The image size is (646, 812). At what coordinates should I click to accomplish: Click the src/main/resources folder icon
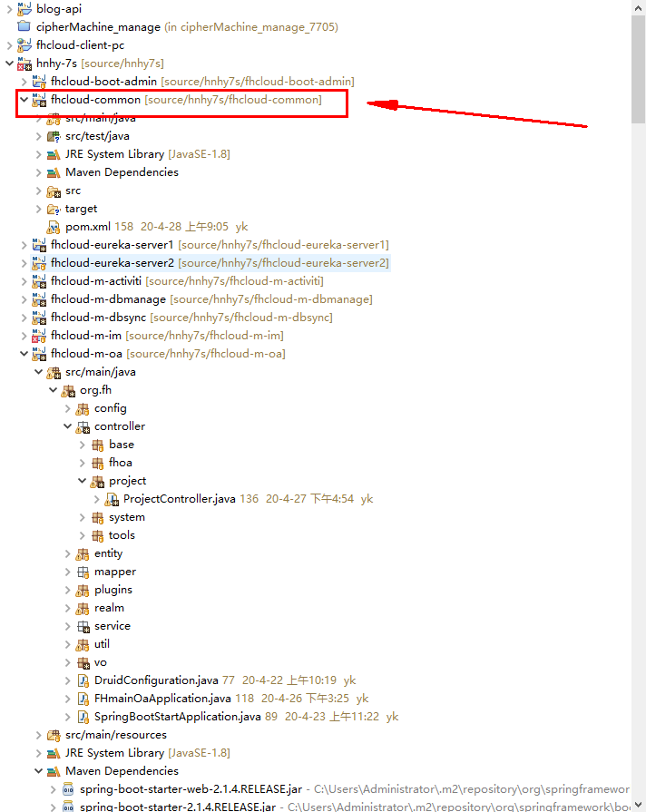click(x=54, y=735)
